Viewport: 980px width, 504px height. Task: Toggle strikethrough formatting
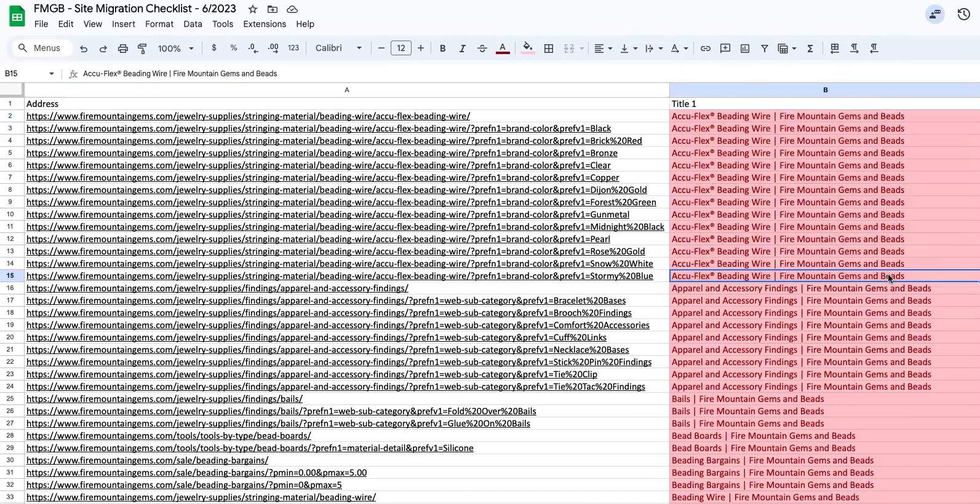coord(482,49)
